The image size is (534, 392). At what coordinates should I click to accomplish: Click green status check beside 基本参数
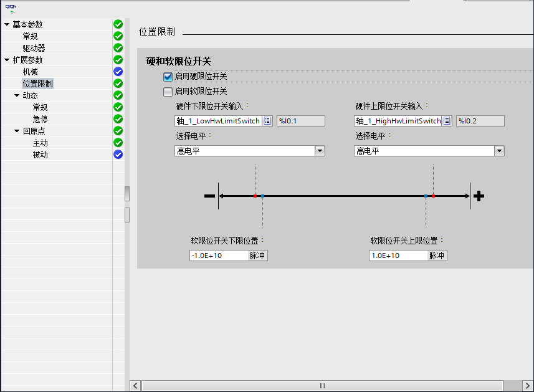(x=118, y=24)
